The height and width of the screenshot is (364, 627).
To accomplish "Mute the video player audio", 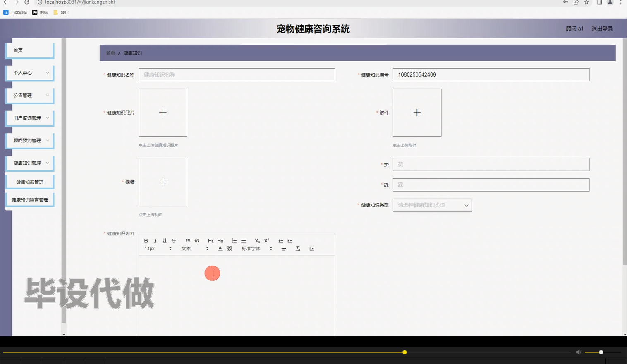I will (x=579, y=352).
